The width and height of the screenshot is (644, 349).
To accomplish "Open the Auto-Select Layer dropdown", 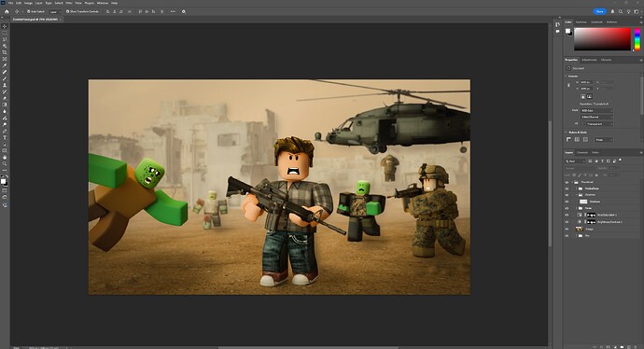I will point(55,11).
